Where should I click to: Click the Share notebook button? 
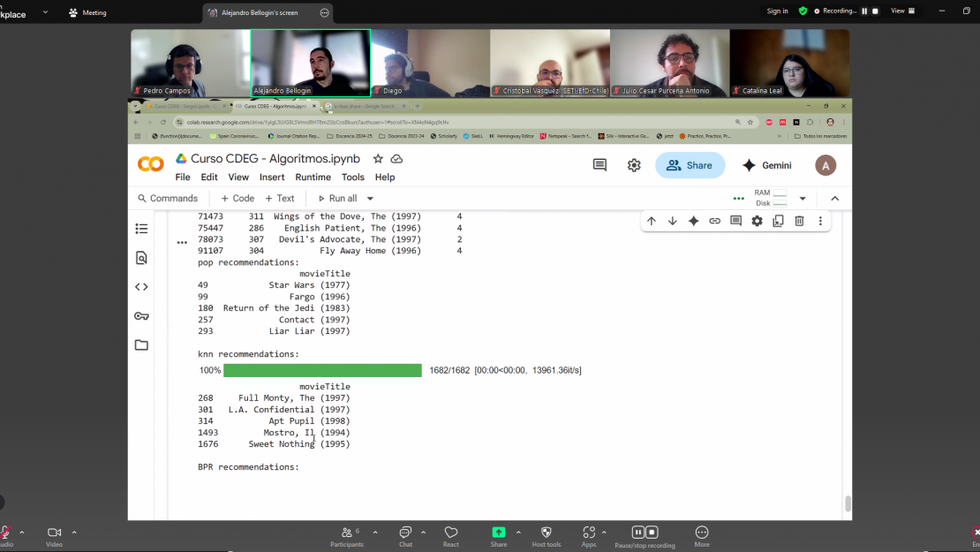690,165
